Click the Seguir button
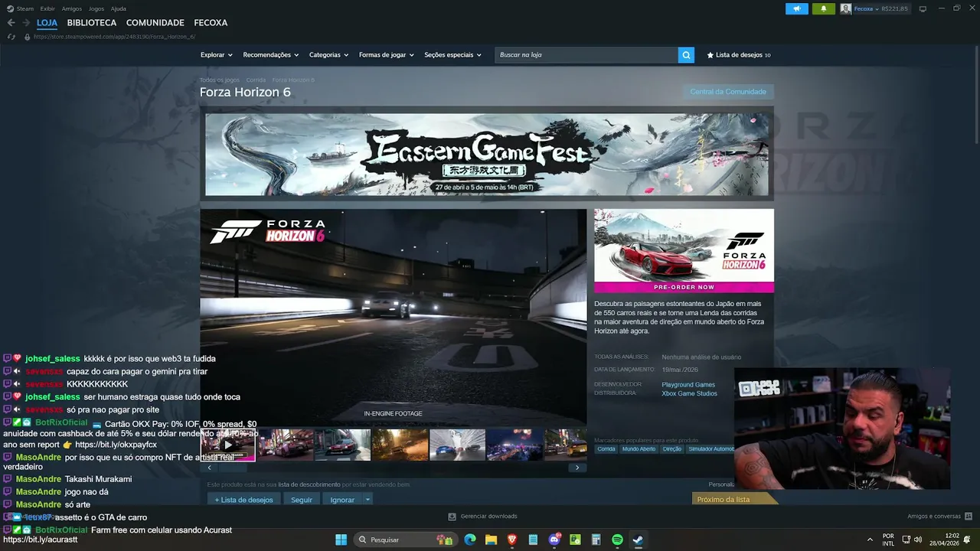The width and height of the screenshot is (980, 551). (302, 500)
